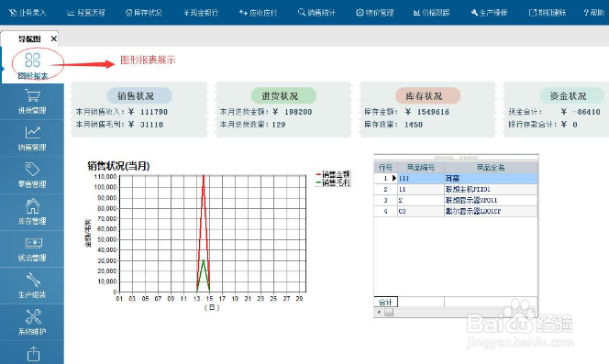
Task: Click the 销售状况 card header
Action: click(139, 95)
